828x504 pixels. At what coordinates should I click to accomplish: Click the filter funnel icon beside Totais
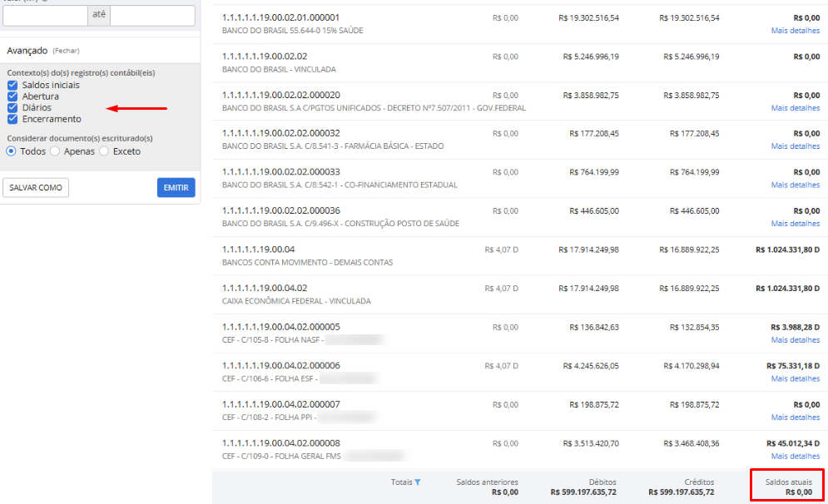418,482
